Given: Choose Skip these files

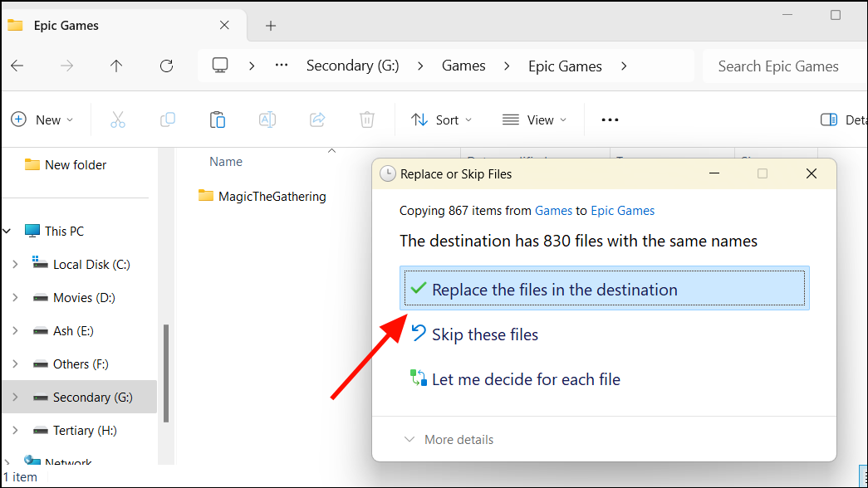Looking at the screenshot, I should click(474, 334).
